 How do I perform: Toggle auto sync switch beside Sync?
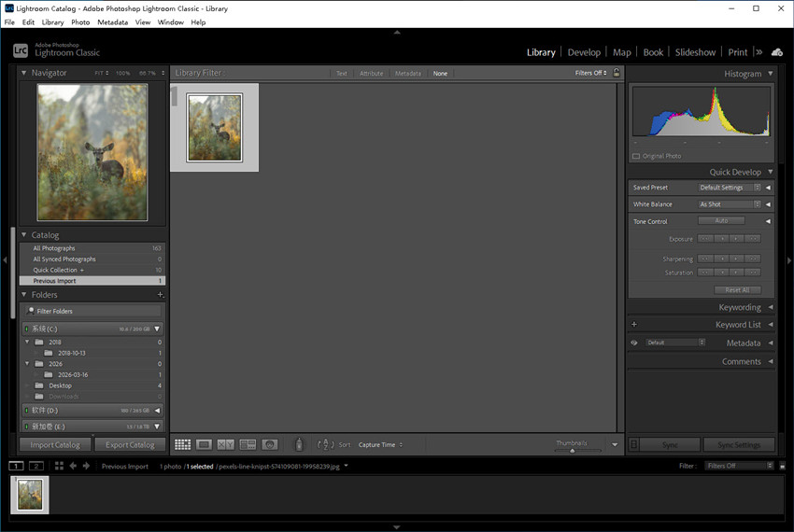(x=633, y=444)
